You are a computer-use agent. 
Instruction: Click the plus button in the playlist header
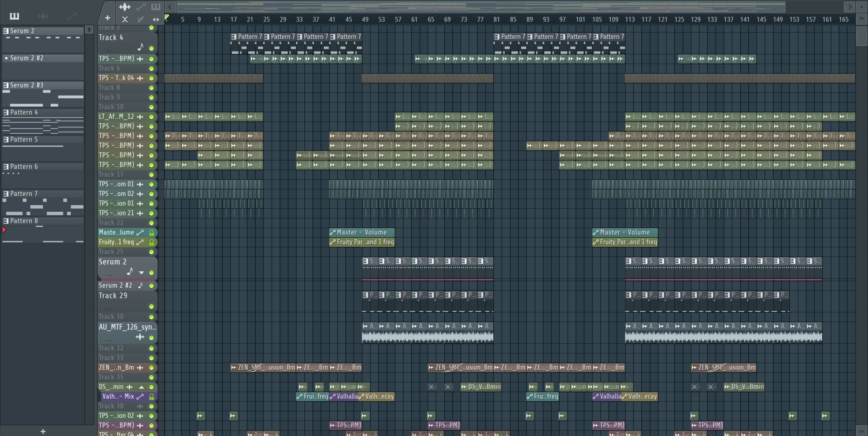108,18
